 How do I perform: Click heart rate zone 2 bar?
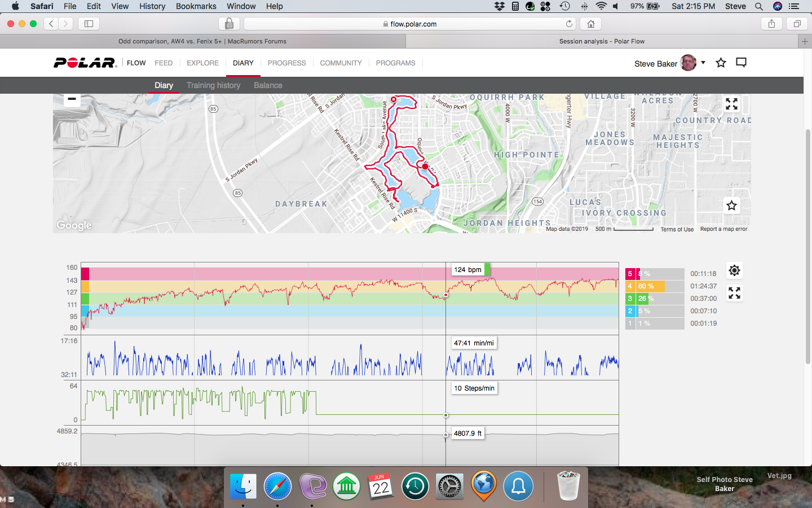pos(654,311)
